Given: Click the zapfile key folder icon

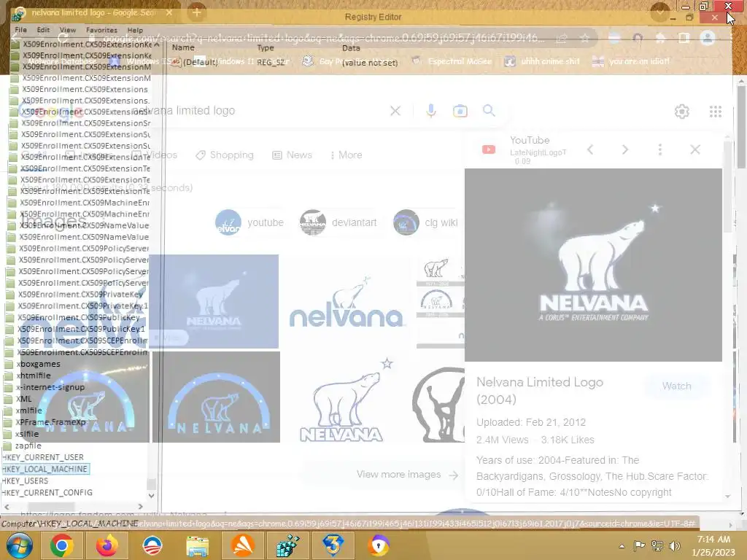Looking at the screenshot, I should pyautogui.click(x=7, y=446).
